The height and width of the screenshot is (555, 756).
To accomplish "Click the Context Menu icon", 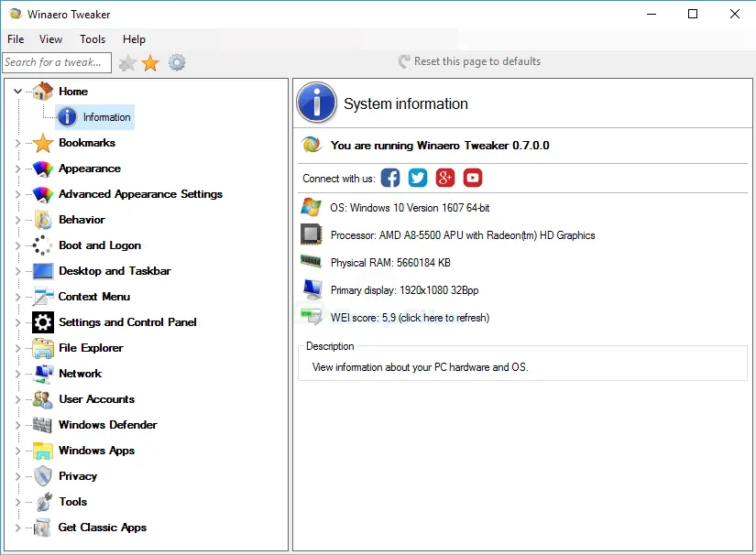I will (x=43, y=297).
